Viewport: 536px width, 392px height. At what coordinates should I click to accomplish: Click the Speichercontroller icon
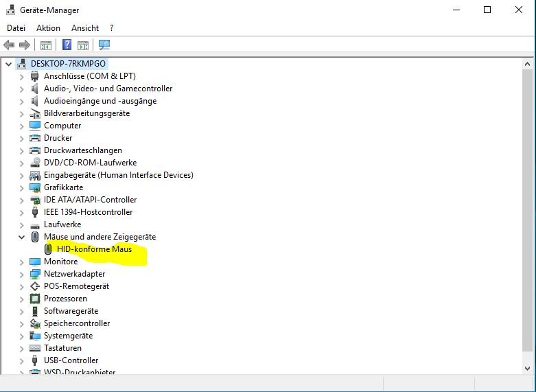[x=34, y=323]
